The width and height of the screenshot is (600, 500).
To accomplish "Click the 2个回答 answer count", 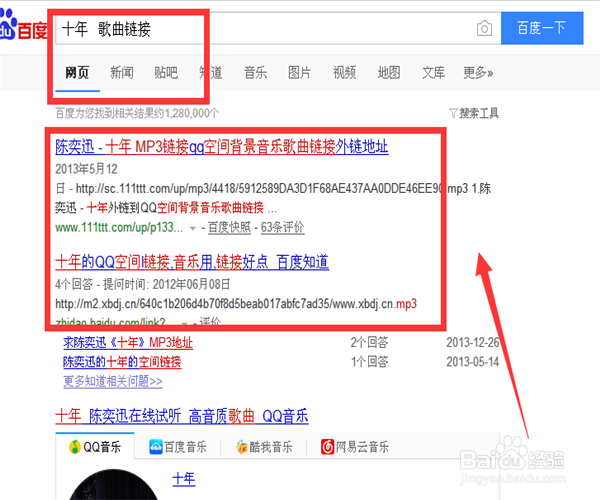I will (369, 343).
